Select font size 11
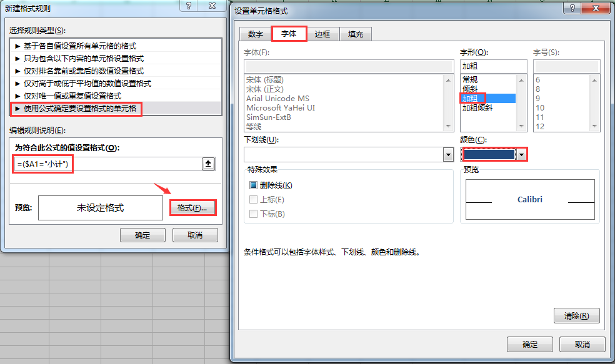Image resolution: width=615 pixels, height=364 pixels. pyautogui.click(x=540, y=117)
